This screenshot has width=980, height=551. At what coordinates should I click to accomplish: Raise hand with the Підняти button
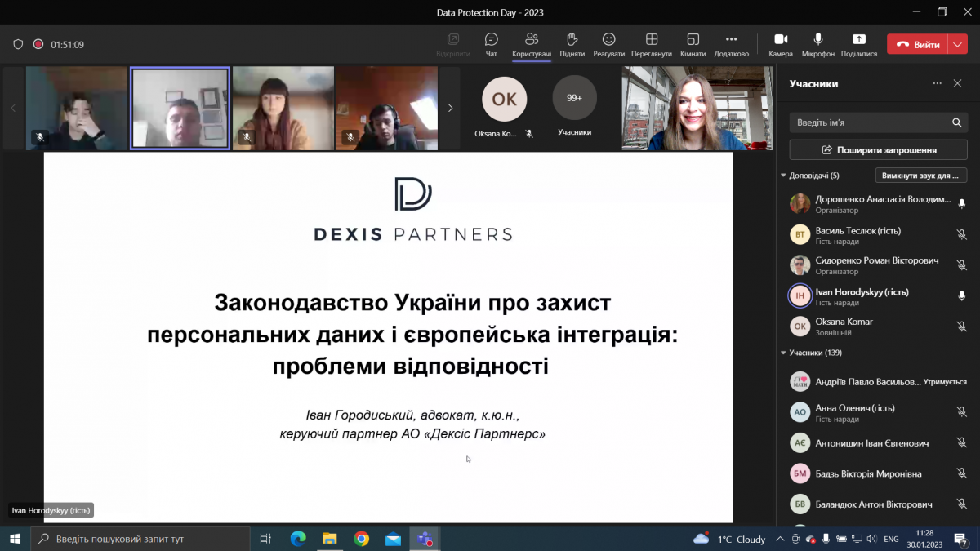pyautogui.click(x=572, y=44)
